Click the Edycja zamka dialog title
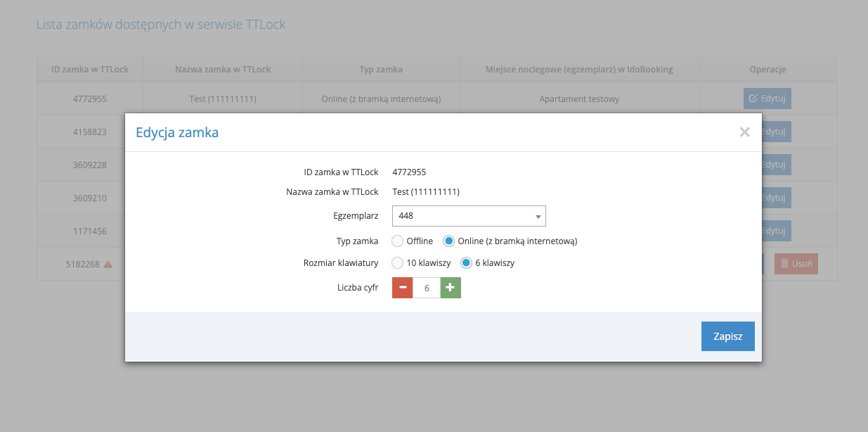868x432 pixels. 177,132
